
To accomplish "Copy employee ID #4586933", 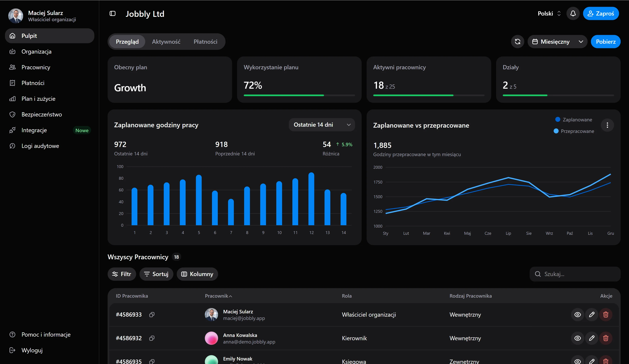I will (x=152, y=315).
